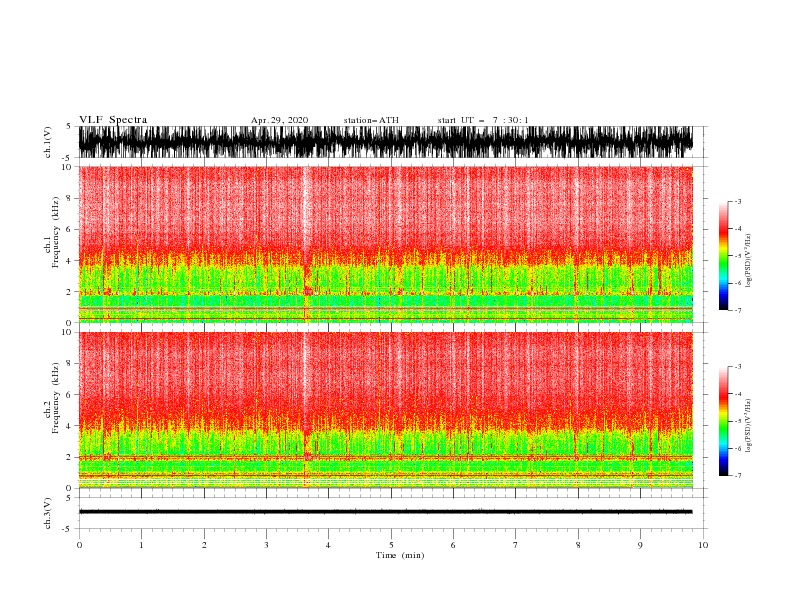Click the ch.1 spectrogram panel
Screen dimensions: 792x612
(386, 244)
